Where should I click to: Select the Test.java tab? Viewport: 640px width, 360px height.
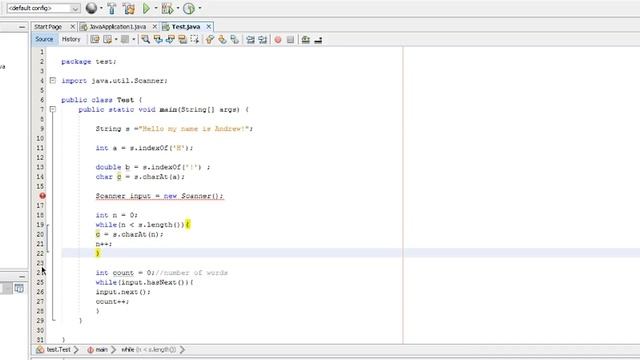186,27
